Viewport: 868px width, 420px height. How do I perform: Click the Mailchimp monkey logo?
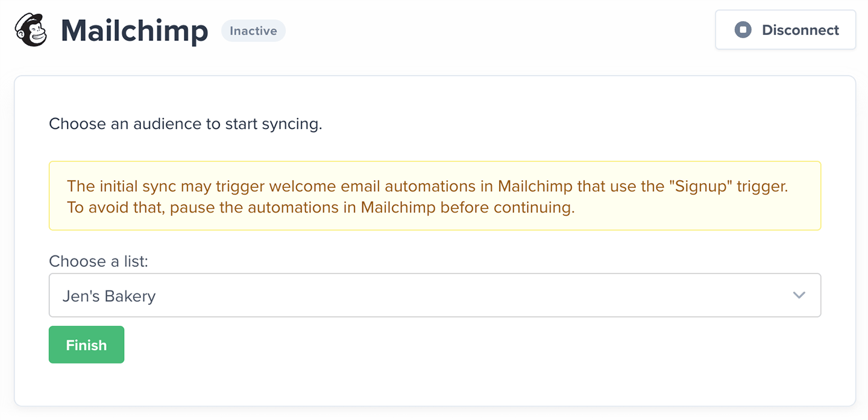tap(32, 30)
